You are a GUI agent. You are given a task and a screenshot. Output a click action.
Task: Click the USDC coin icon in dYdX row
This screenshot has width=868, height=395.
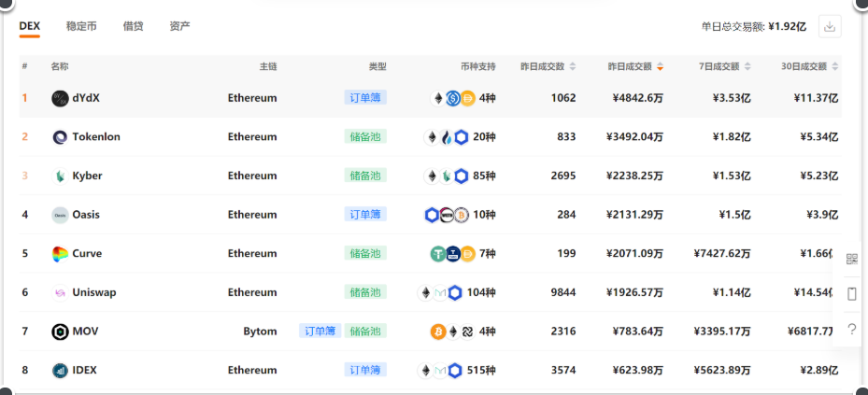453,98
